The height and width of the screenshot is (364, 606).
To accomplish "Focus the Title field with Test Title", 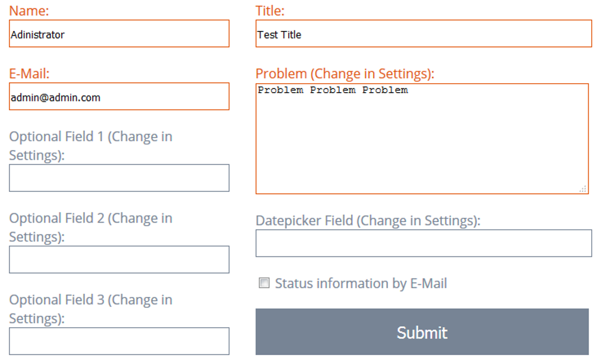I will [x=423, y=34].
